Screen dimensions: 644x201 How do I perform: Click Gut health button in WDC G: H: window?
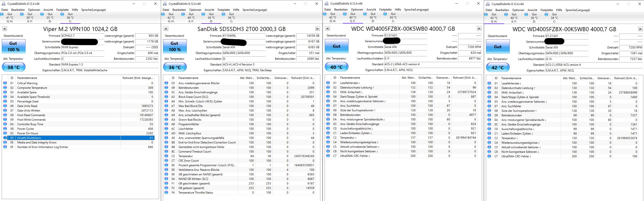tap(498, 47)
